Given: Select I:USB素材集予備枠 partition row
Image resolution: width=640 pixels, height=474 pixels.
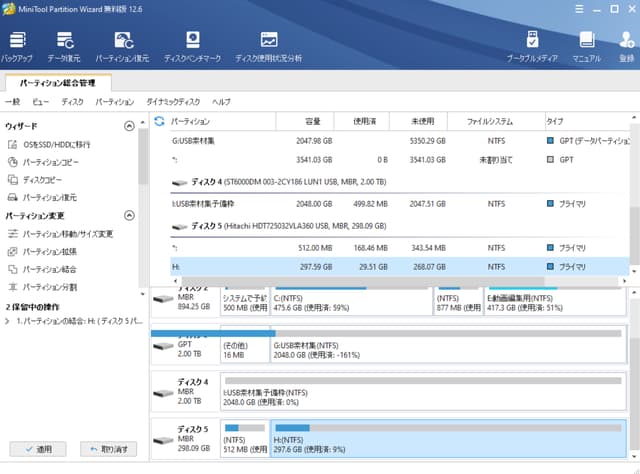Looking at the screenshot, I should click(x=400, y=204).
